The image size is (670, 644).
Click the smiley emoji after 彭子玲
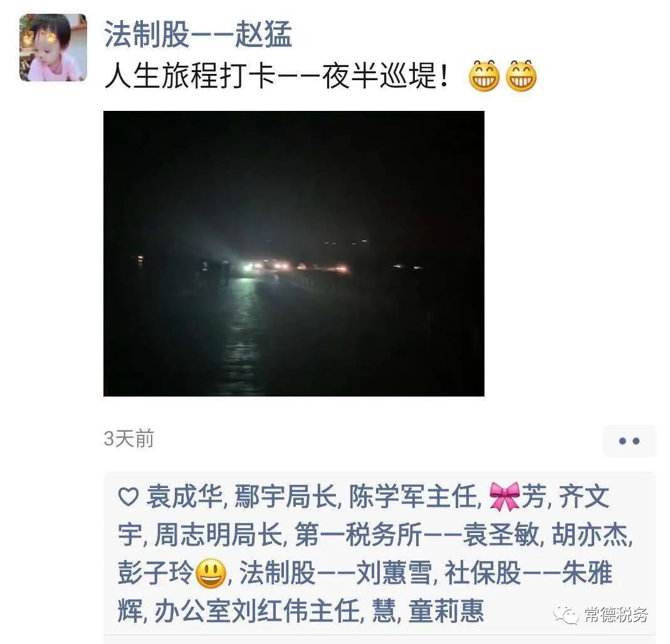(211, 573)
